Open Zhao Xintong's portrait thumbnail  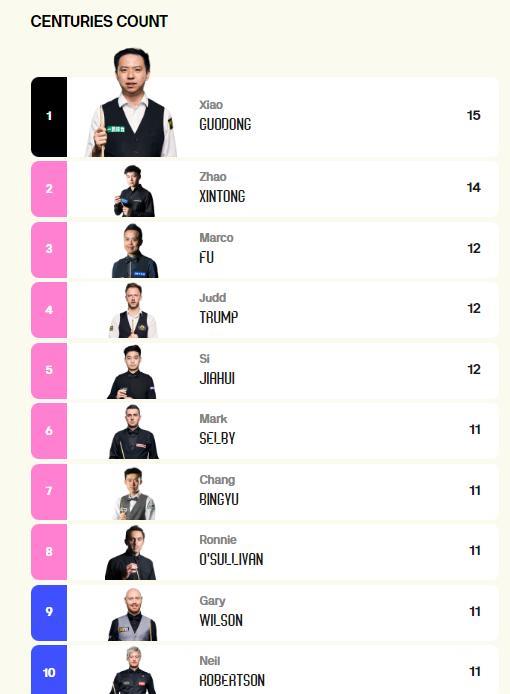pyautogui.click(x=134, y=191)
